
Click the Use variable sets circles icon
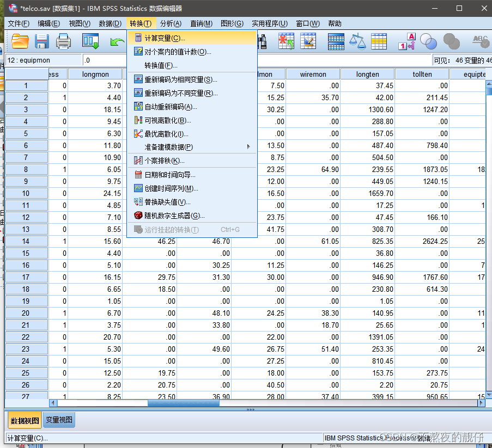click(428, 41)
